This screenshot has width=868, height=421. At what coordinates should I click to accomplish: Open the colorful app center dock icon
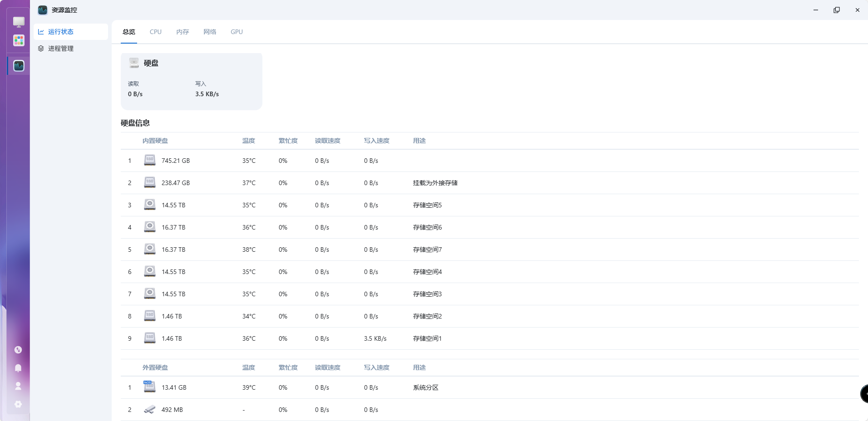pos(19,40)
